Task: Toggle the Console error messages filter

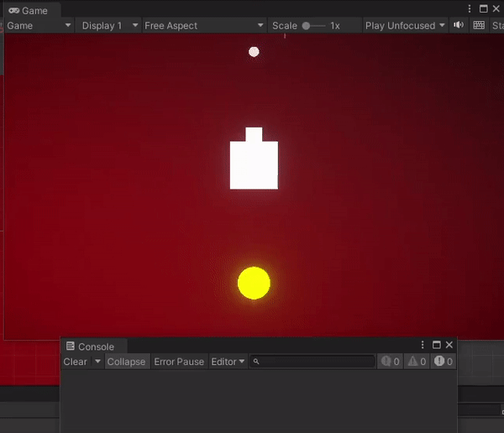Action: click(443, 362)
